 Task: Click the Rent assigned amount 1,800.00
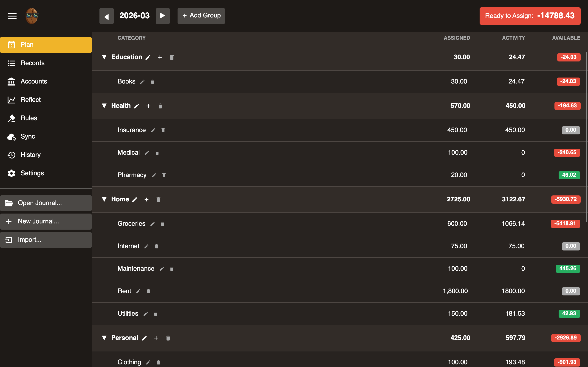(x=455, y=291)
